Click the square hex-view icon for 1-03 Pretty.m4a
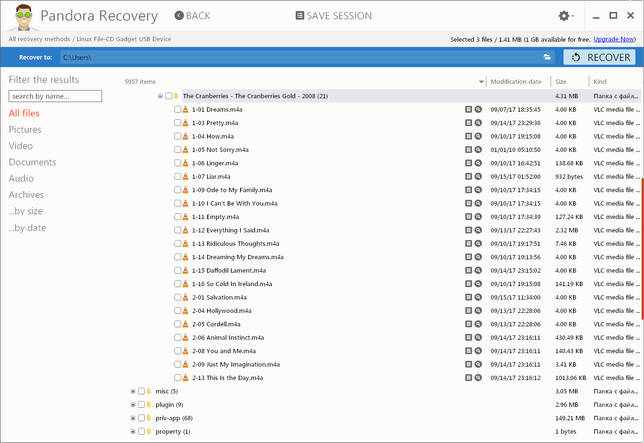 tap(468, 123)
